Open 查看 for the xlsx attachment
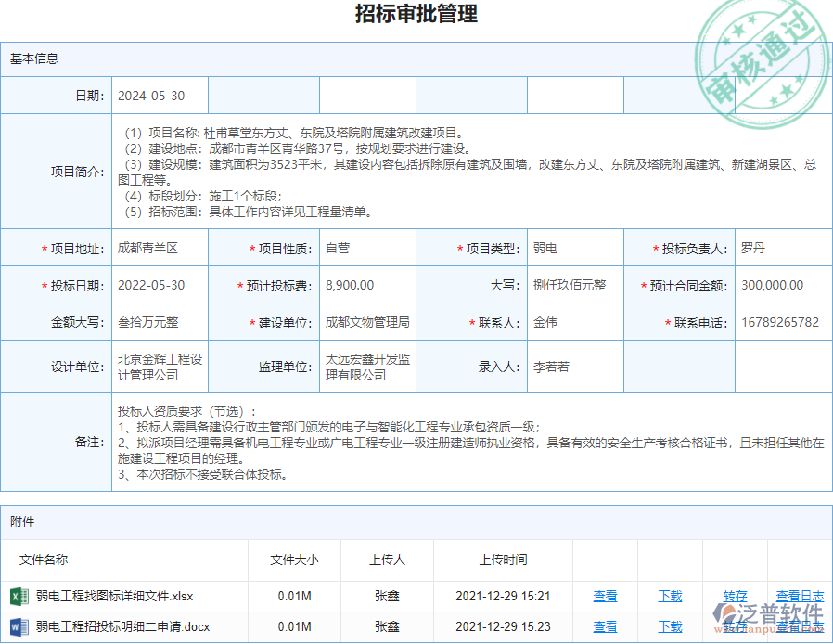 pos(604,594)
